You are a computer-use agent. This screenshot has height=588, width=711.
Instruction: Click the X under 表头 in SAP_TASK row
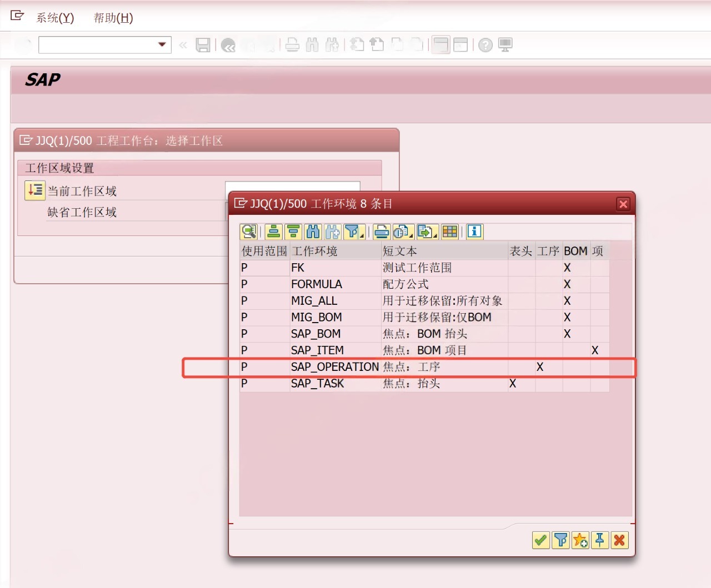tap(513, 384)
